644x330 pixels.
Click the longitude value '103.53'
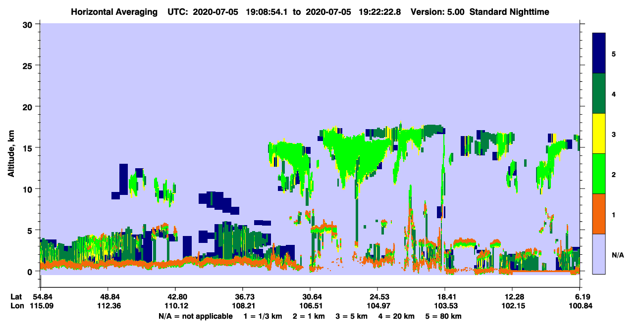point(445,306)
